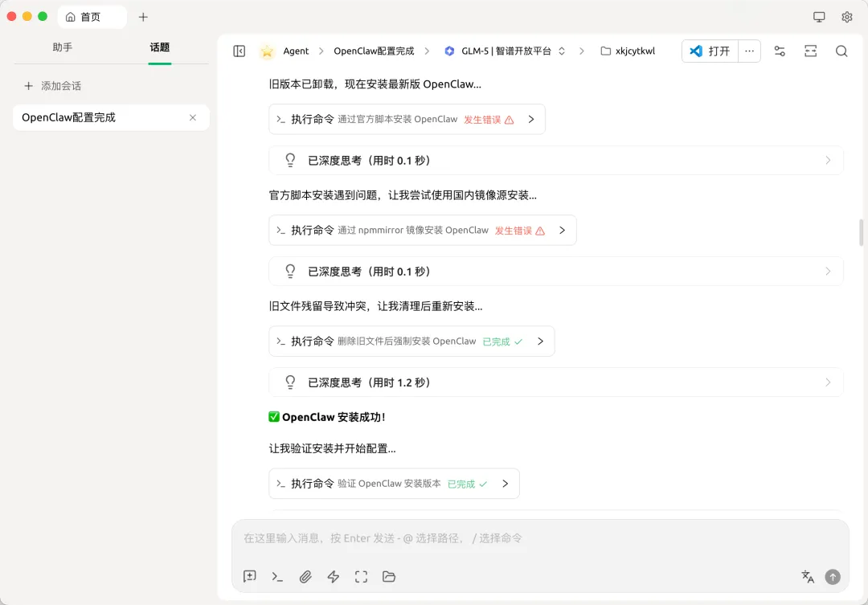Click the new topic icon below input
Screen dimensions: 868x605
pos(250,577)
